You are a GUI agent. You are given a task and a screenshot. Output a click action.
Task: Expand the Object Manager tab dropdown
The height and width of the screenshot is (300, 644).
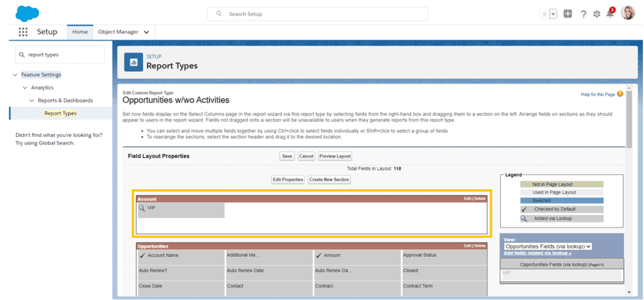point(146,32)
